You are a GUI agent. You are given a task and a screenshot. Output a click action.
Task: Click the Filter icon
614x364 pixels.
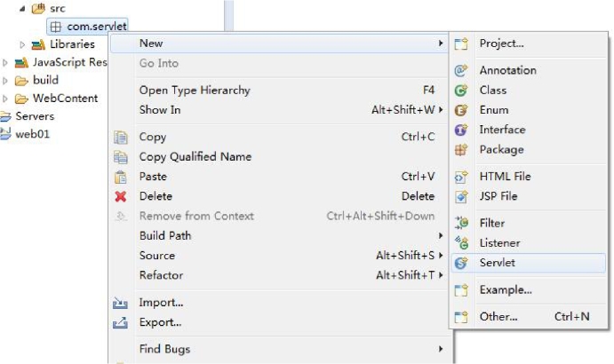461,223
